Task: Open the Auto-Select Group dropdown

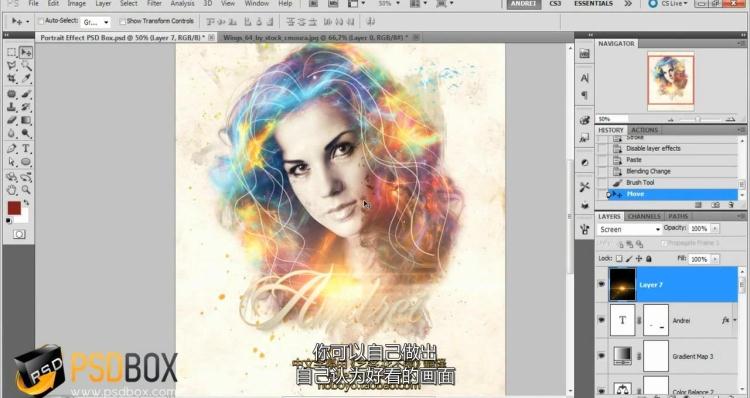Action: pyautogui.click(x=96, y=22)
